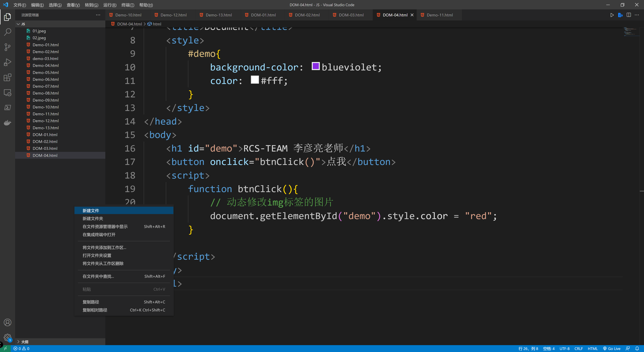Image resolution: width=644 pixels, height=352 pixels.
Task: Open the Search view in the activity bar
Action: pos(8,32)
